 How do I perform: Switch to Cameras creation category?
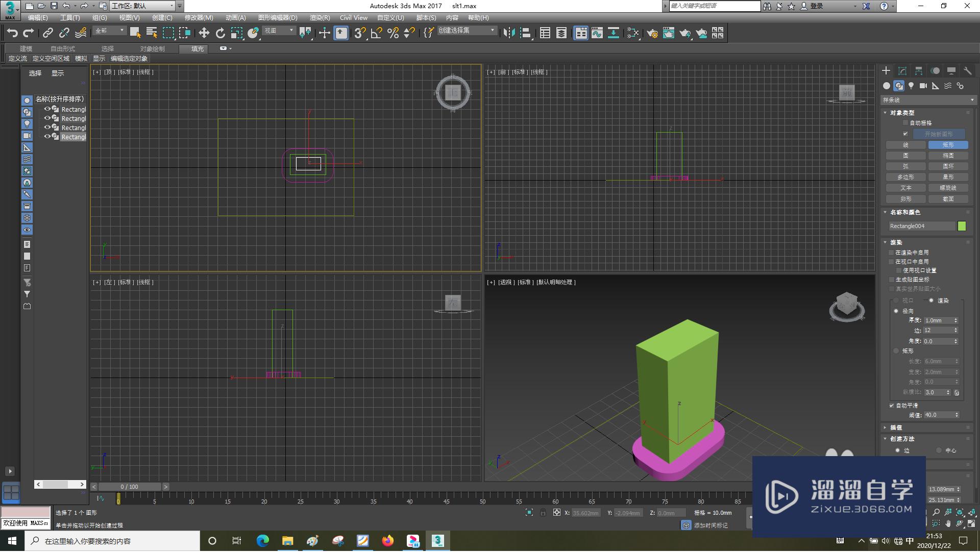[923, 86]
